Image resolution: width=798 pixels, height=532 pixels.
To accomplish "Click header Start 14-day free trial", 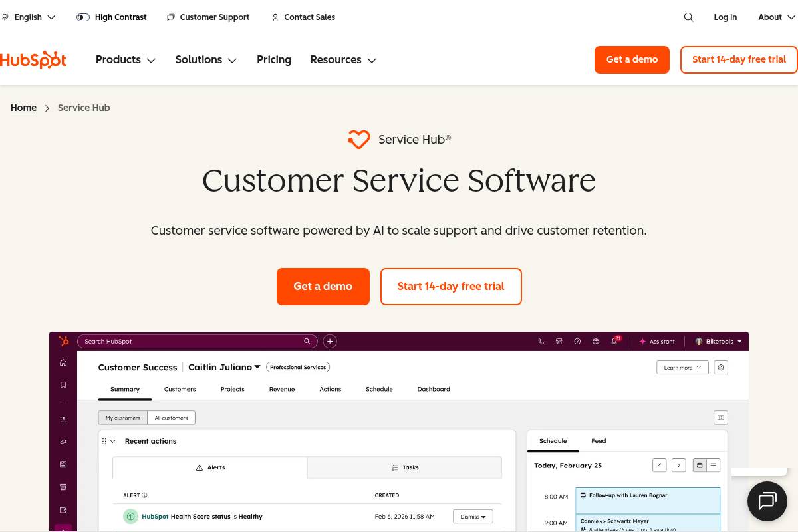I will tap(739, 60).
